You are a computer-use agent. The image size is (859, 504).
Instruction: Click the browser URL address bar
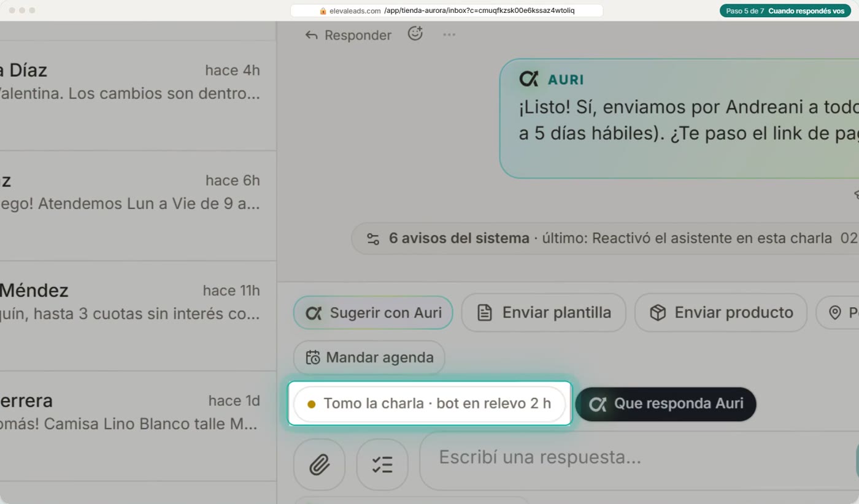[x=447, y=10]
